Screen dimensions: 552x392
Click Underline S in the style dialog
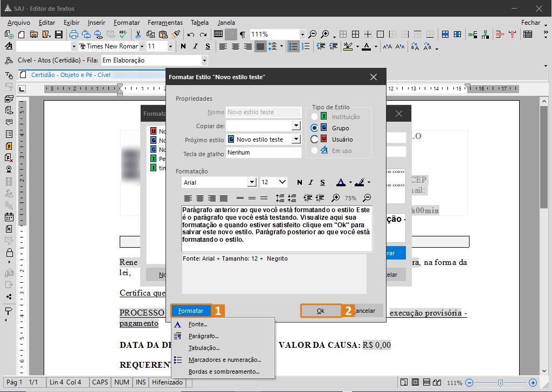pyautogui.click(x=322, y=182)
